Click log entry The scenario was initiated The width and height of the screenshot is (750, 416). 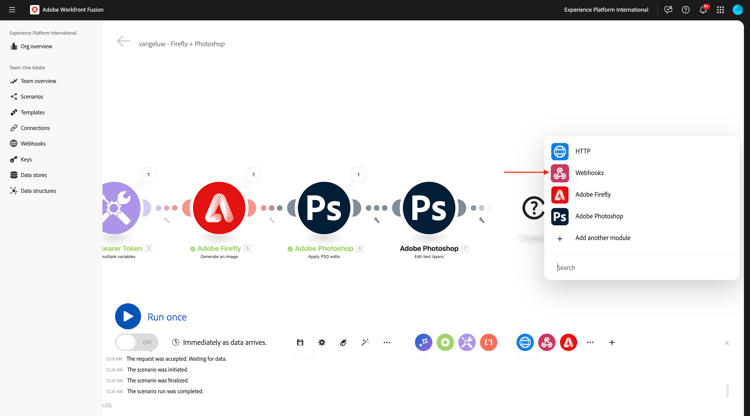tap(157, 370)
